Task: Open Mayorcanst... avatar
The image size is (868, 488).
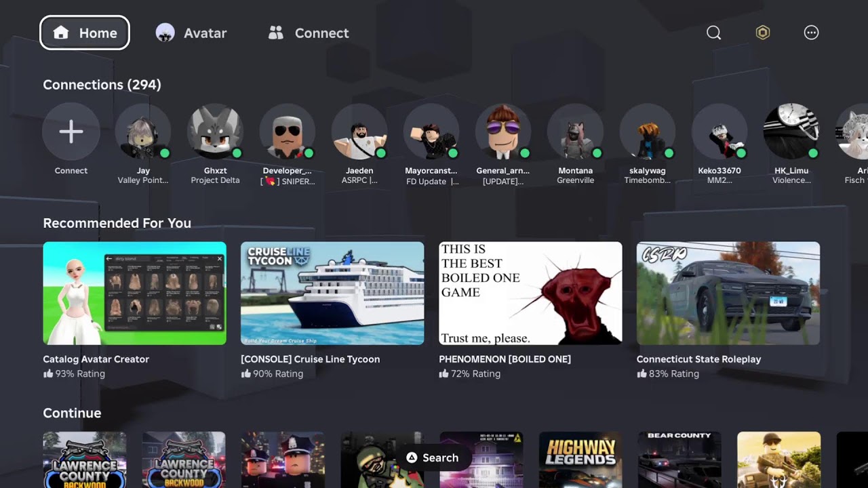Action: [x=431, y=131]
